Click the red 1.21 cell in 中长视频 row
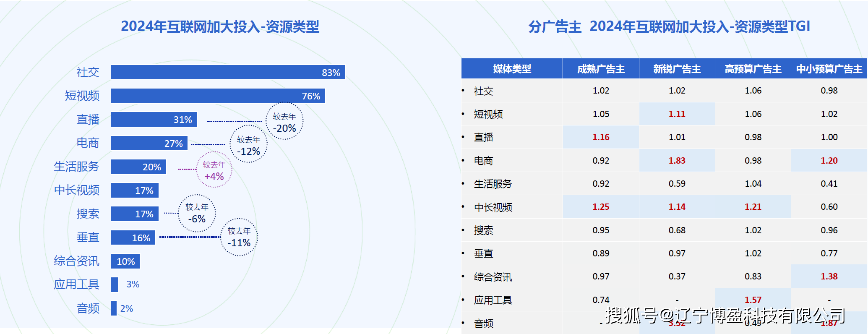868x334 pixels. [753, 207]
